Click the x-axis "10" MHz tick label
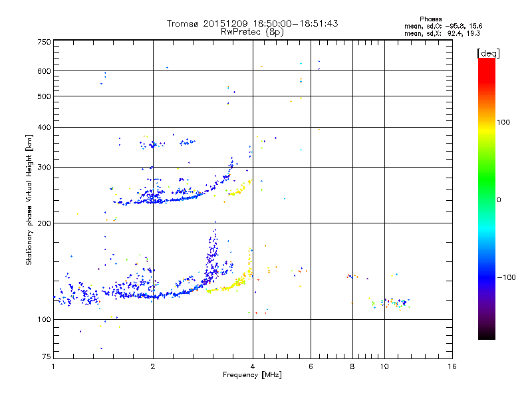Image resolution: width=532 pixels, height=399 pixels. click(384, 366)
